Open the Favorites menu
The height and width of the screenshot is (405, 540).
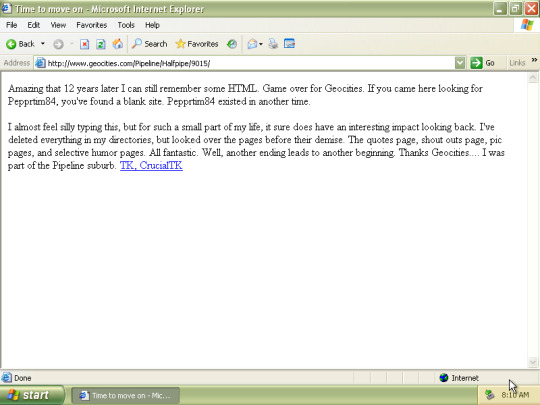coord(92,25)
